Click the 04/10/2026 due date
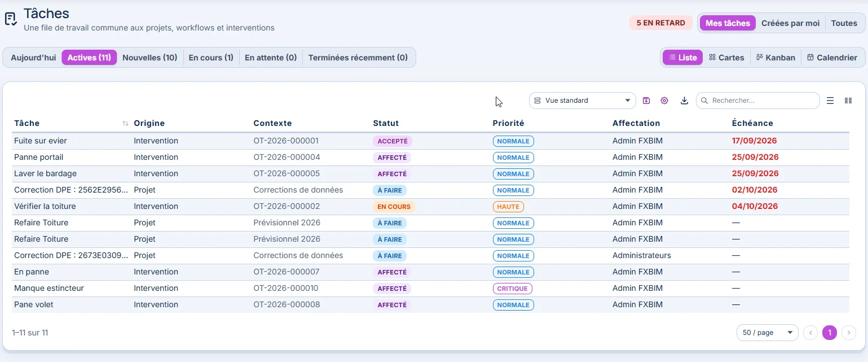The image size is (868, 362). tap(755, 206)
